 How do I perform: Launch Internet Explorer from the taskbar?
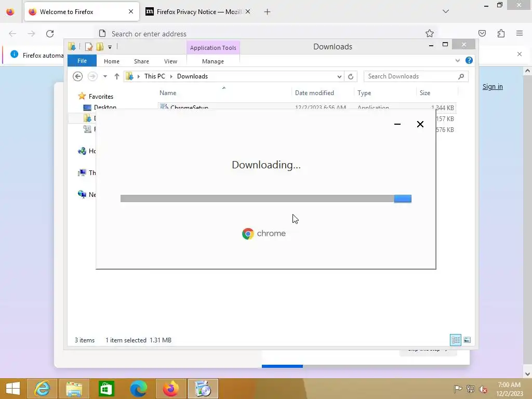42,389
